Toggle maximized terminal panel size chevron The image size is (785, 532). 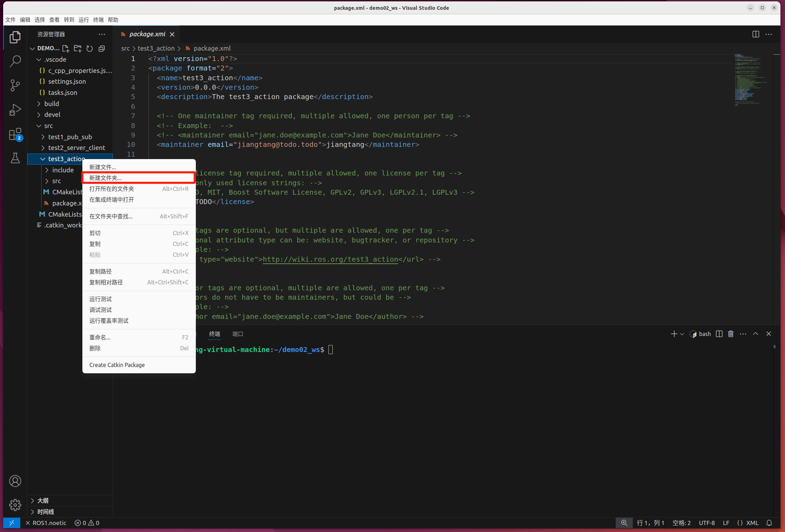[755, 334]
